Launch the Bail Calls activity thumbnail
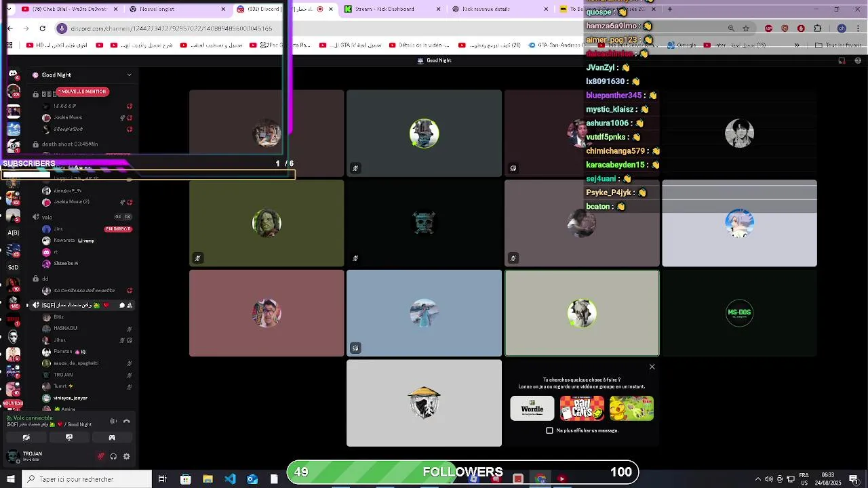Viewport: 868px width, 488px height. 582,409
